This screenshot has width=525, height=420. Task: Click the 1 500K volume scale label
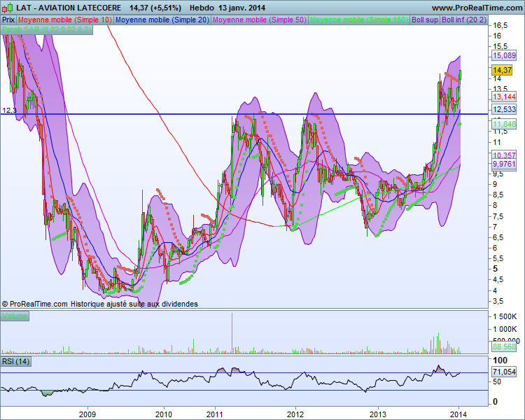(x=505, y=317)
